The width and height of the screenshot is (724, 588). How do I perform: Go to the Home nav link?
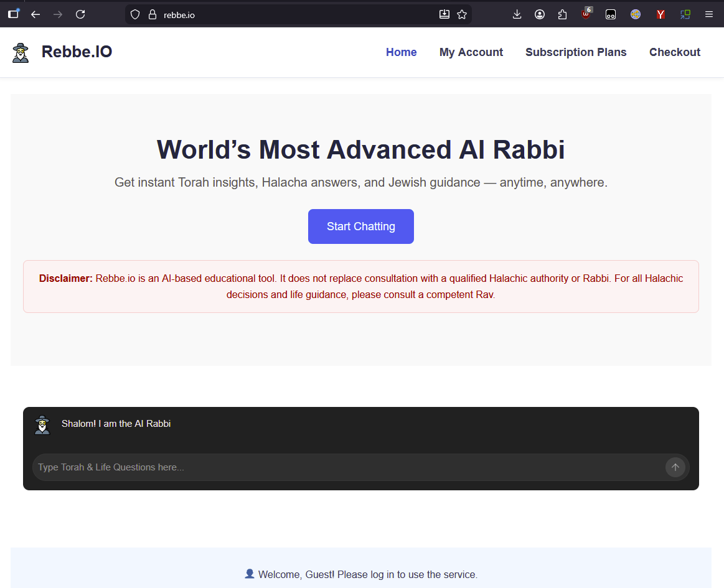click(x=402, y=52)
